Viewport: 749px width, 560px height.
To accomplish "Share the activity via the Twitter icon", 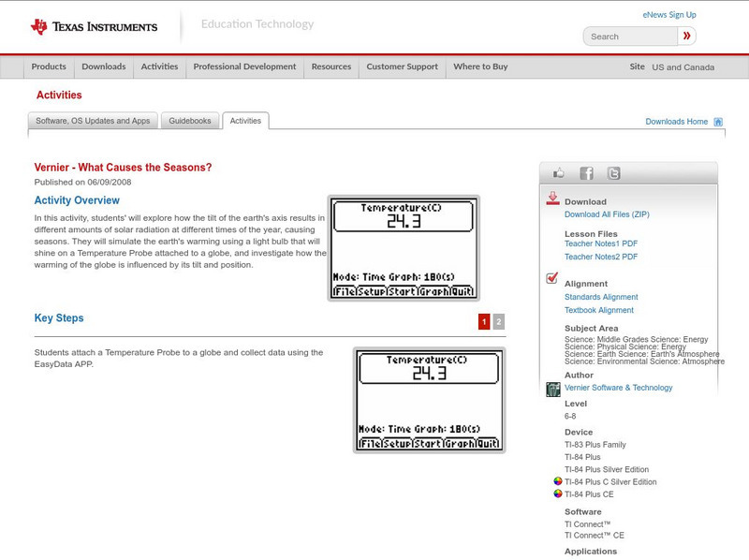I will click(613, 173).
